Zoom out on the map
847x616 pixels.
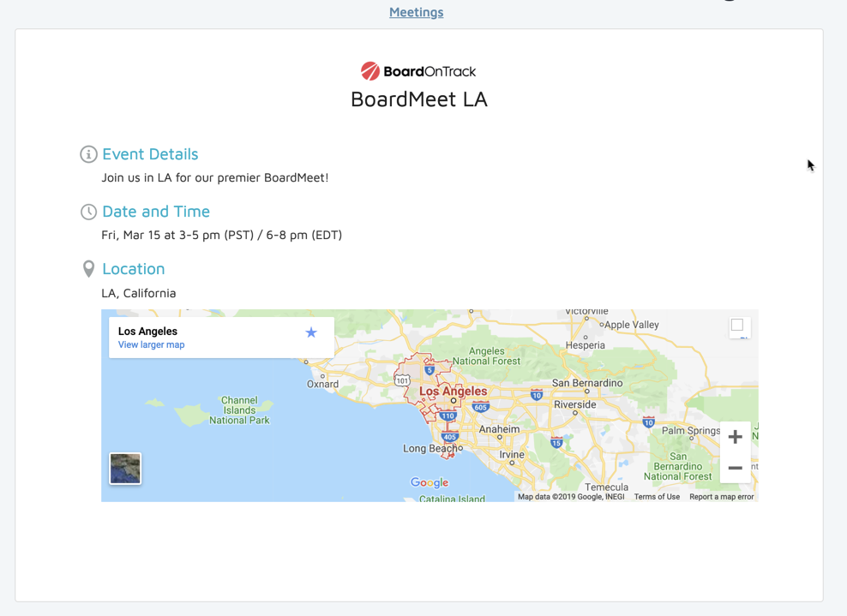pyautogui.click(x=735, y=468)
